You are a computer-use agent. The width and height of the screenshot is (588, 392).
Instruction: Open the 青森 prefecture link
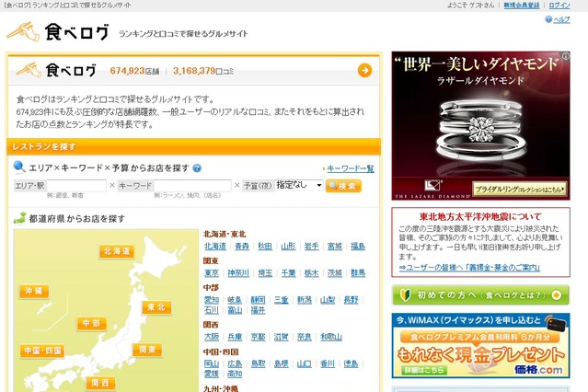[x=242, y=246]
